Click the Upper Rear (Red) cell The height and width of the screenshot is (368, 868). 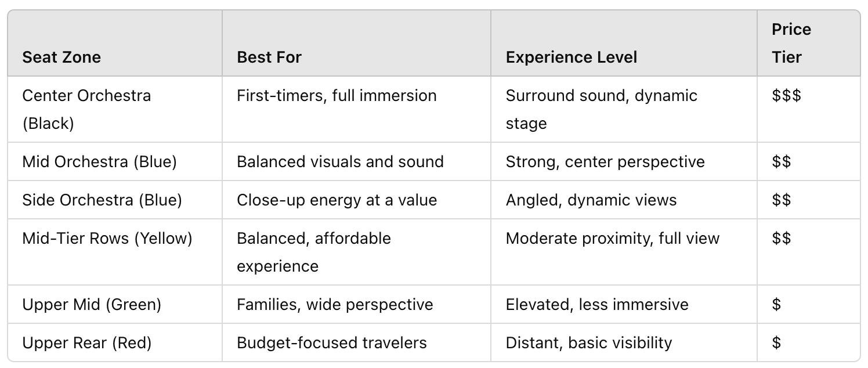click(x=87, y=342)
